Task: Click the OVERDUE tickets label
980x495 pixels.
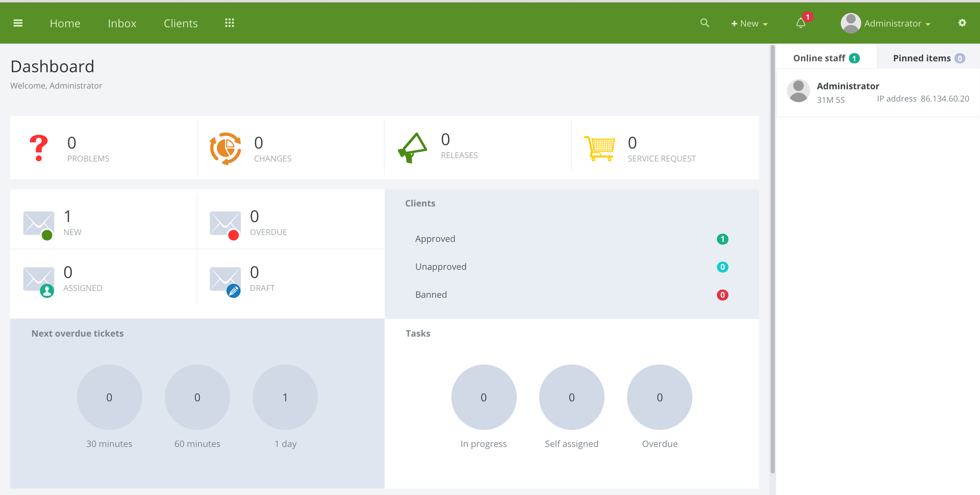Action: pos(268,232)
